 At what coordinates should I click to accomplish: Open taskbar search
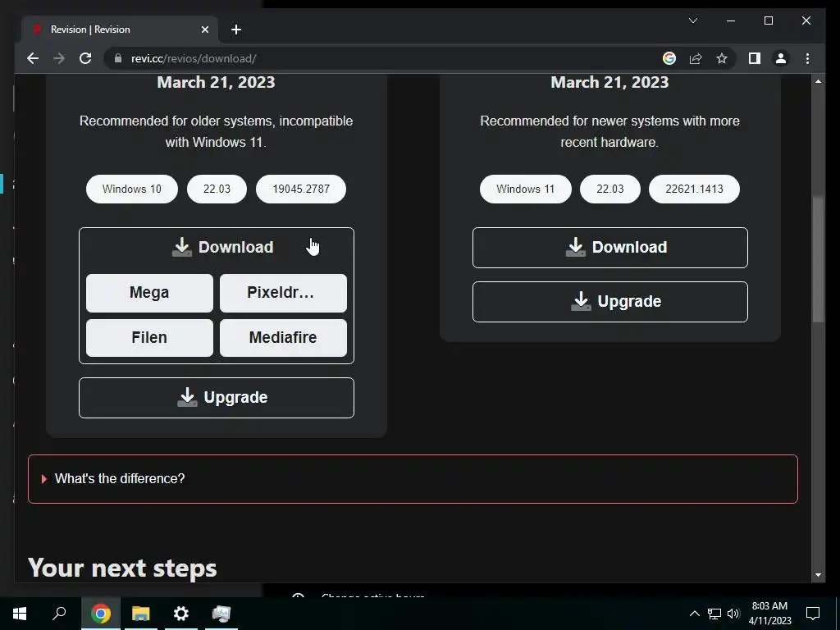point(59,614)
